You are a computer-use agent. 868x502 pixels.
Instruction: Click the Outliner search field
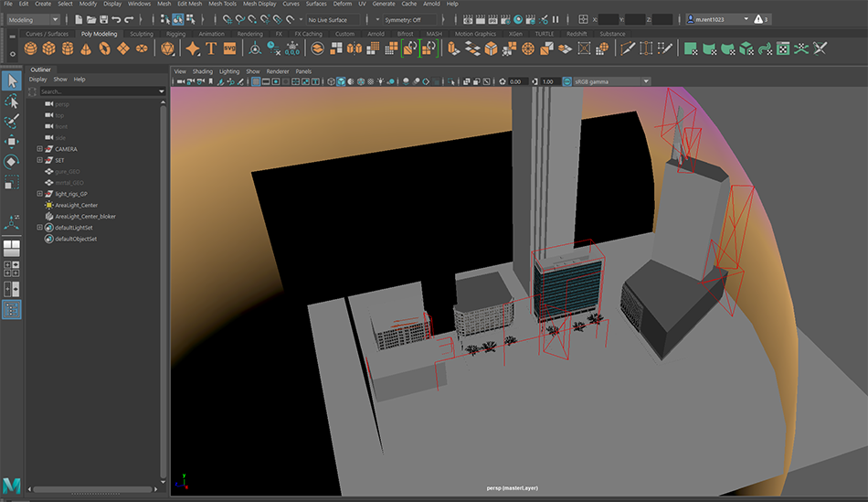[98, 91]
